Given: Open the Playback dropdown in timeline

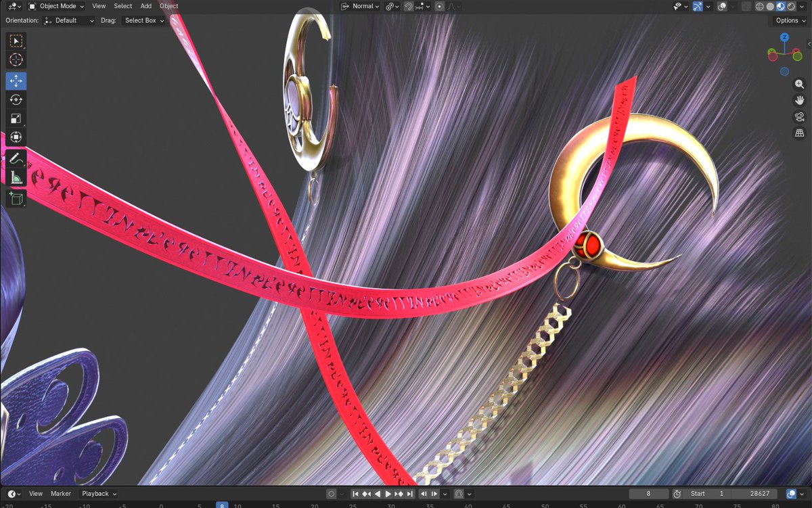Looking at the screenshot, I should click(x=99, y=494).
